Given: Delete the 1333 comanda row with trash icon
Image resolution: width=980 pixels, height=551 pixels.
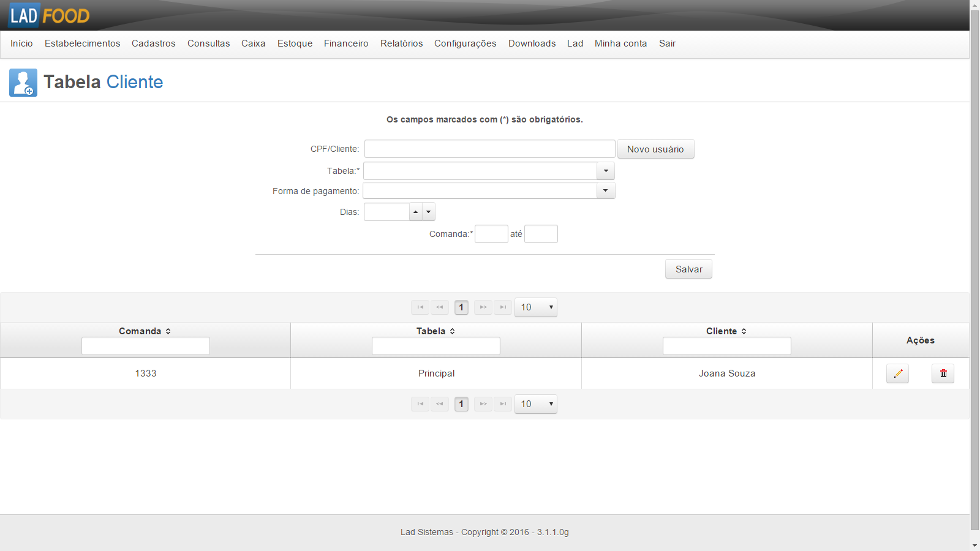Looking at the screenshot, I should coord(943,373).
